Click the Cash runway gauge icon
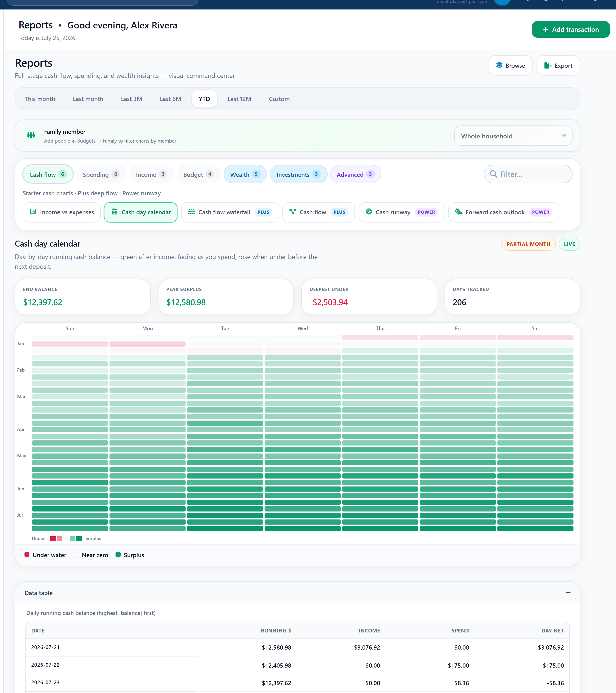616x693 pixels. click(369, 212)
